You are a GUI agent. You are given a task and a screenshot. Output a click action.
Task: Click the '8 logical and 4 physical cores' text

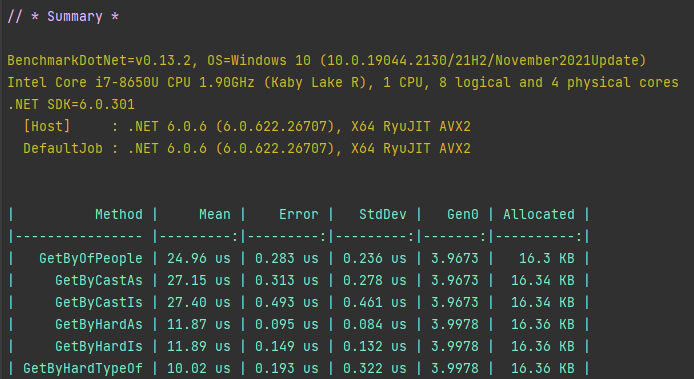[559, 82]
